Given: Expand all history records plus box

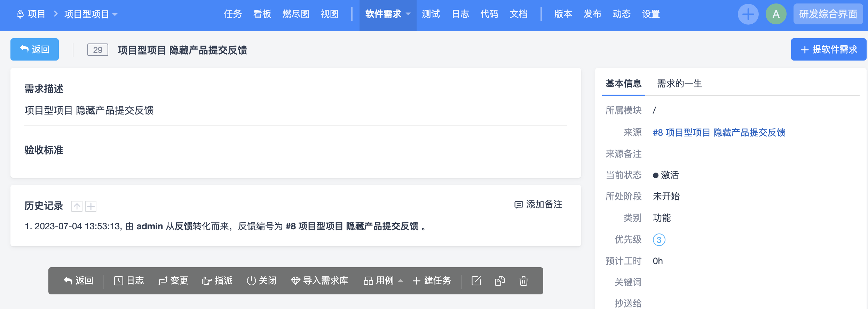Looking at the screenshot, I should [x=91, y=206].
